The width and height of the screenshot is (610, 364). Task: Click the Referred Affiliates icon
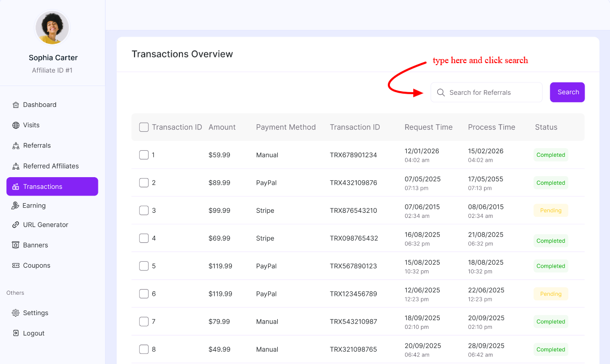tap(16, 166)
